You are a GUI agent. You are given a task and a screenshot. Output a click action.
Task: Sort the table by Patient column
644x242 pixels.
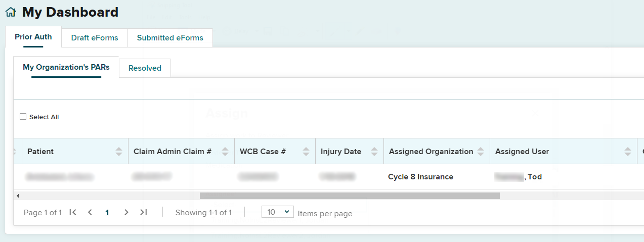[119, 152]
